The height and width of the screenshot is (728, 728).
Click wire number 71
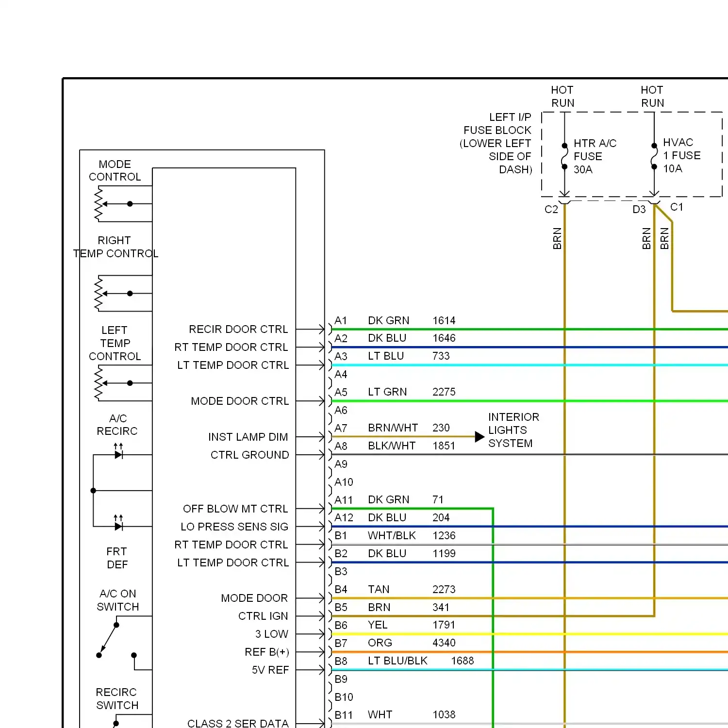tap(438, 499)
